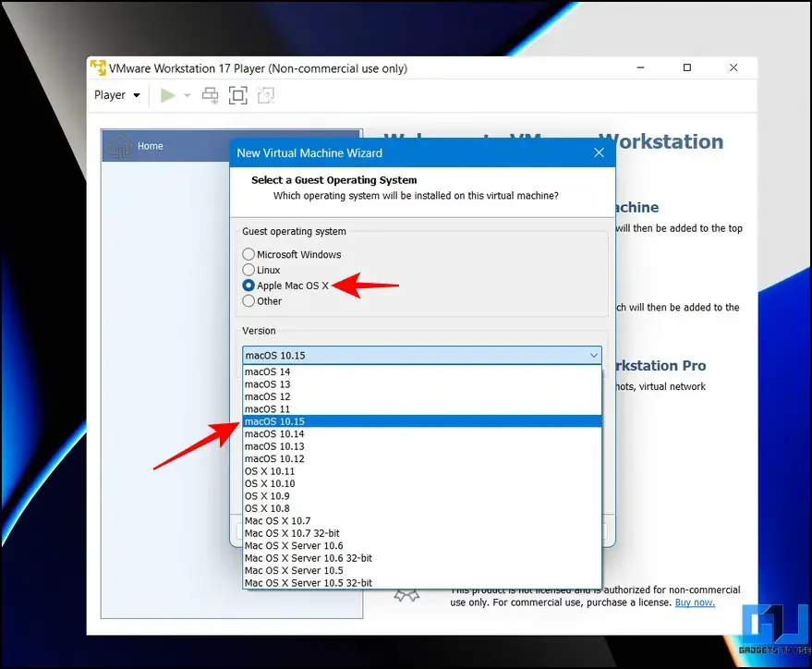This screenshot has height=669, width=812.
Task: Collapse the Version combo box arrow
Action: point(593,355)
